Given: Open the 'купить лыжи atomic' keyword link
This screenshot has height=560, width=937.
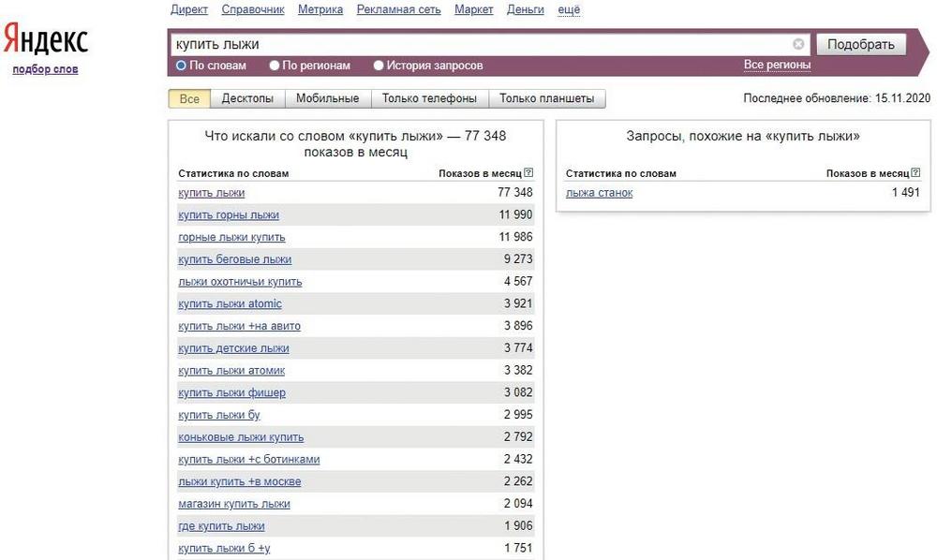Looking at the screenshot, I should [x=231, y=304].
